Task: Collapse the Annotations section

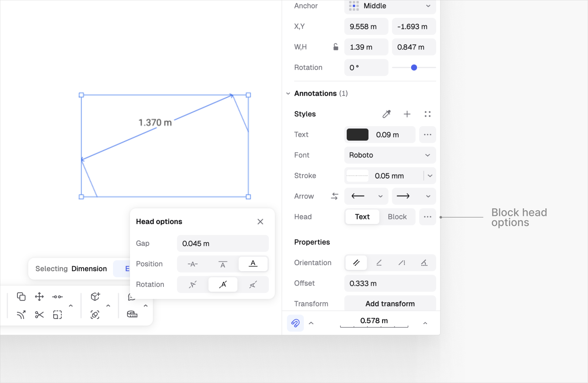Action: 288,94
